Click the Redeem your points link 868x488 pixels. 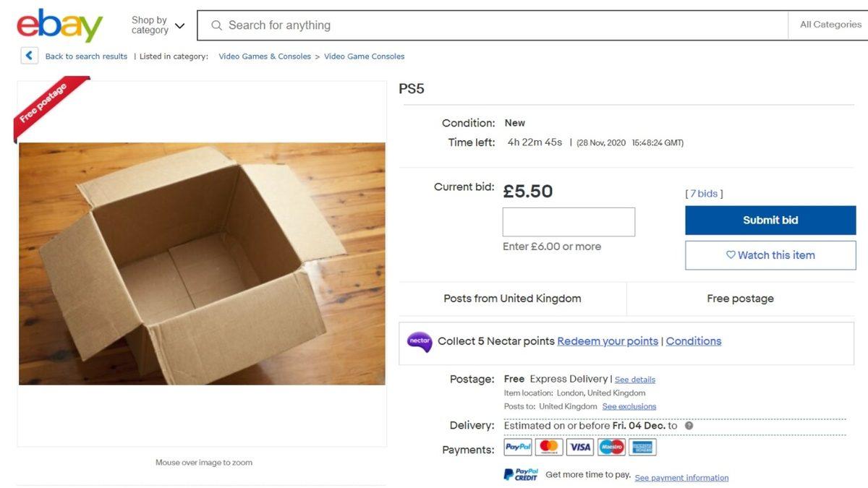coord(608,341)
